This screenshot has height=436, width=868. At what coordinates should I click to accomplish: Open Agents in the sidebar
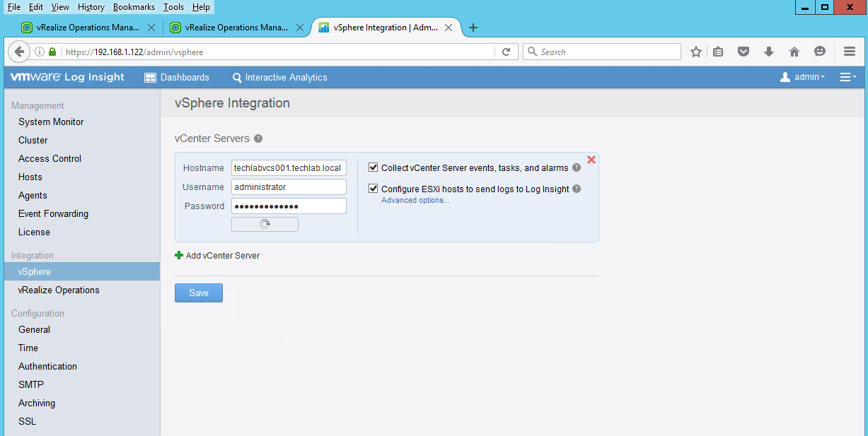(x=33, y=195)
